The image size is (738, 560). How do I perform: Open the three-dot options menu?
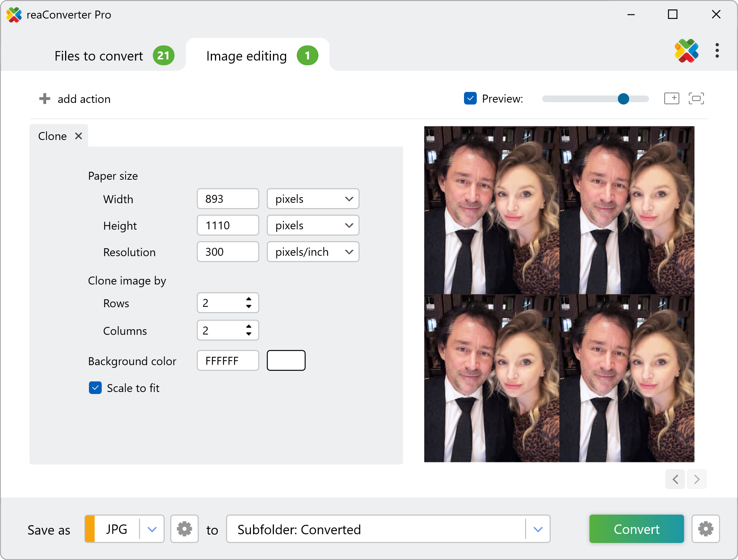point(717,51)
